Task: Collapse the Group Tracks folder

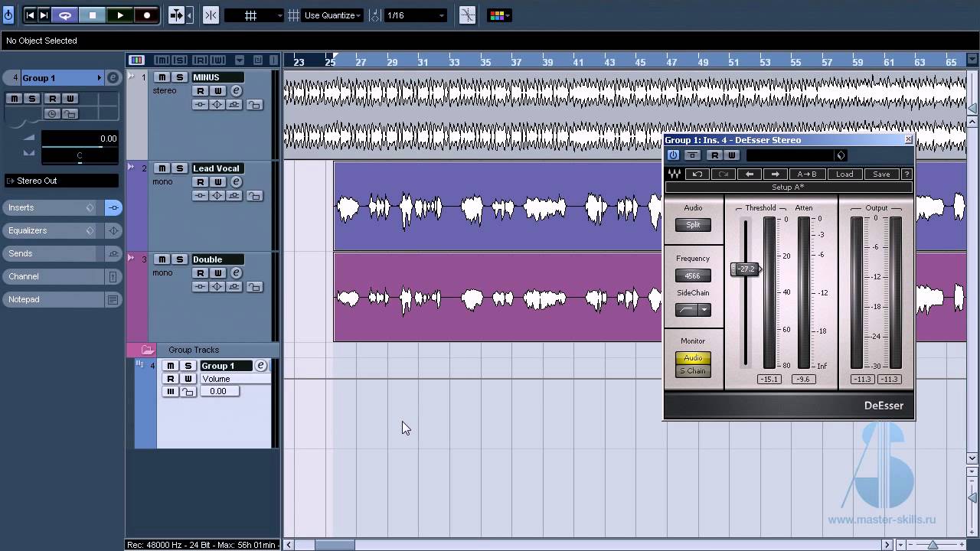Action: [x=147, y=350]
